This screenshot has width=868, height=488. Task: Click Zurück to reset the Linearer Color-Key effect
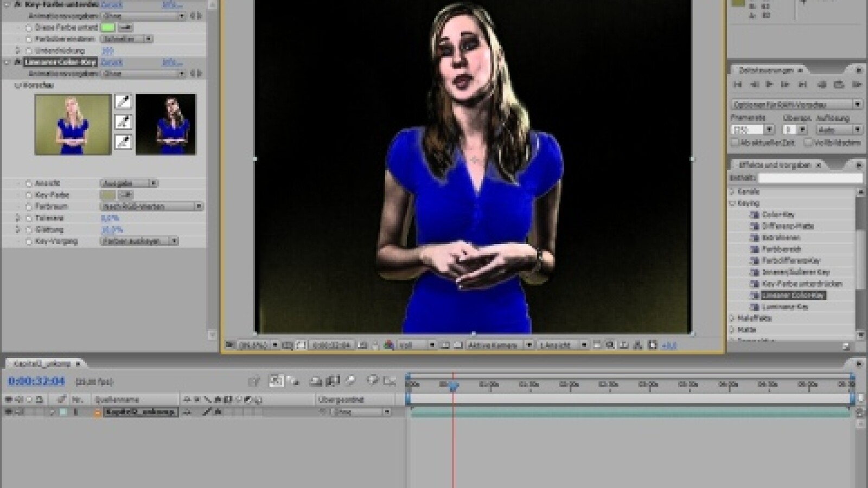[112, 61]
